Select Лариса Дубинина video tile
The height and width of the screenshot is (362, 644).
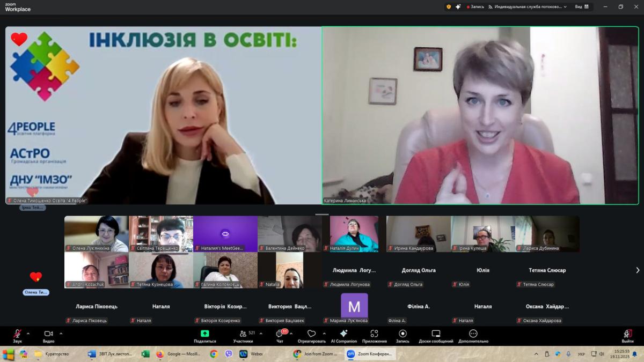547,234
